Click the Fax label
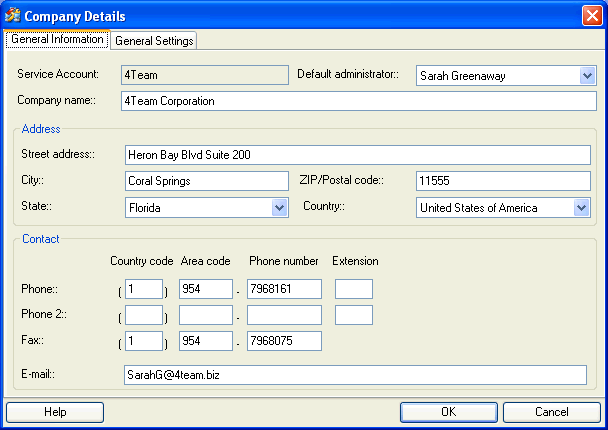 pyautogui.click(x=33, y=340)
